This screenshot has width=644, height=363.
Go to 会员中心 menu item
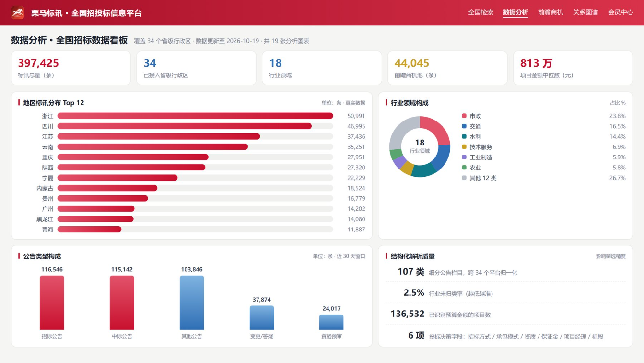click(x=621, y=12)
